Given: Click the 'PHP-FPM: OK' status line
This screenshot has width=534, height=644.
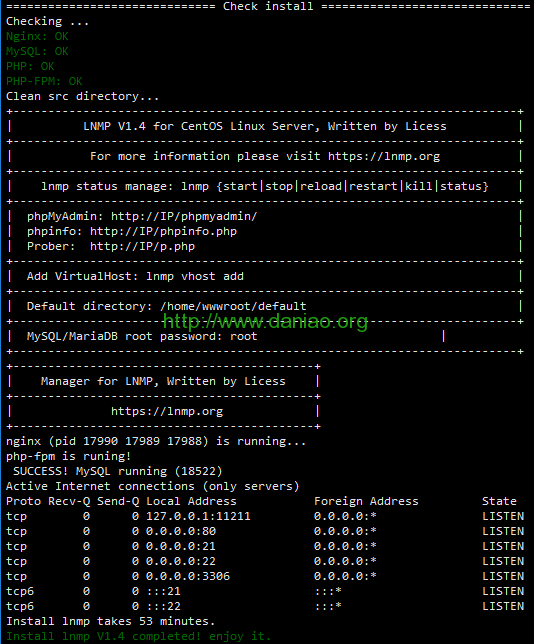Looking at the screenshot, I should tap(44, 81).
